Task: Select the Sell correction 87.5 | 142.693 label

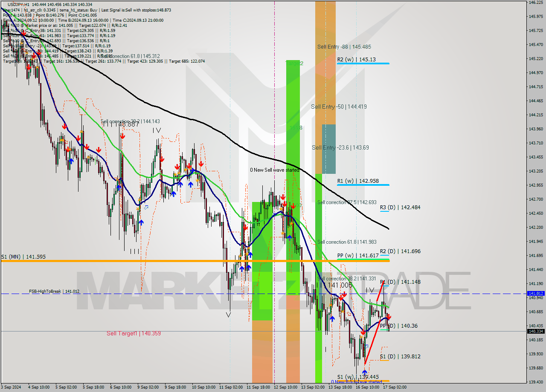Action: click(347, 202)
